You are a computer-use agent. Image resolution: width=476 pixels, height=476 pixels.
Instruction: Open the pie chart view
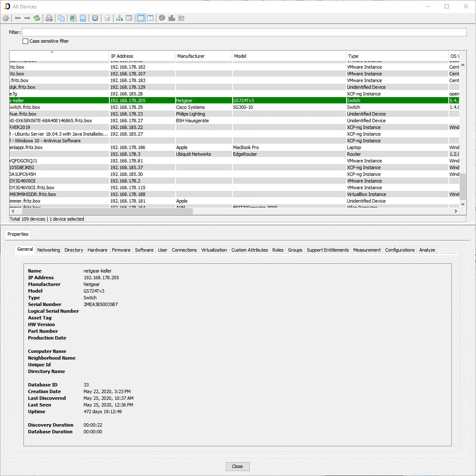162,18
